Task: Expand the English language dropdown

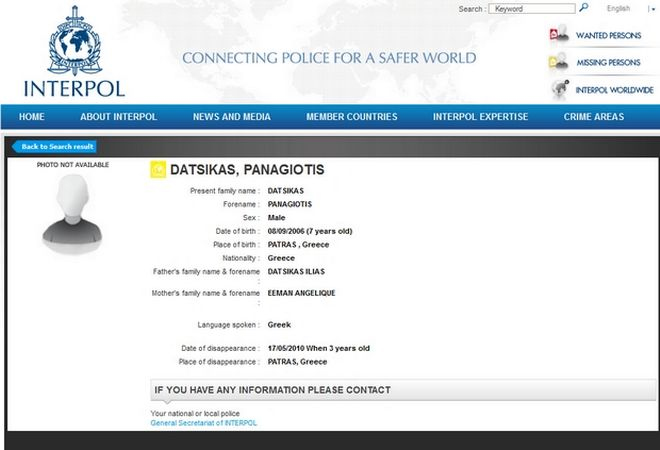Action: tap(650, 9)
